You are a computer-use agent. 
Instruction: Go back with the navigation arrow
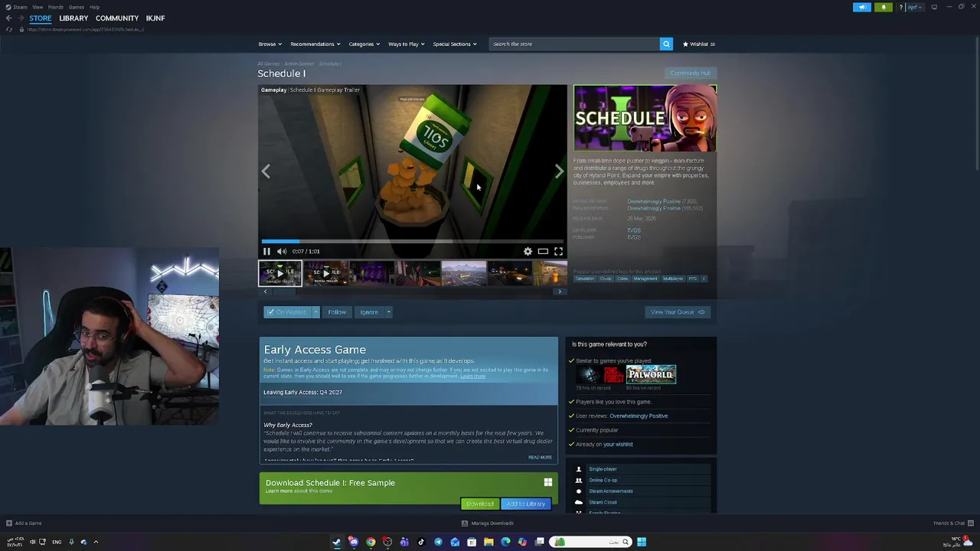coord(9,18)
